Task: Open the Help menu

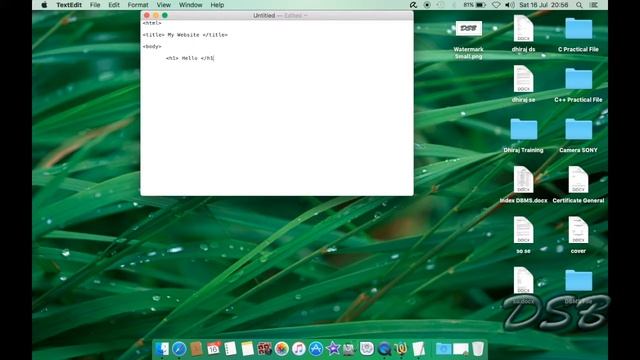Action: coord(217,5)
